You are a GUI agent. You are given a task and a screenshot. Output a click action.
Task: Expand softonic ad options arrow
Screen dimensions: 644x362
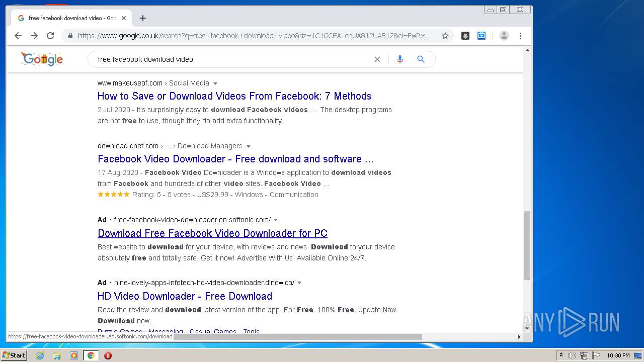276,220
